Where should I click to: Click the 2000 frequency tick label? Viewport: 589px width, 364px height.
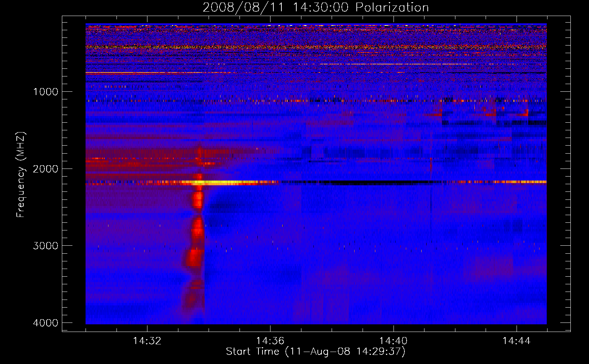coord(46,169)
